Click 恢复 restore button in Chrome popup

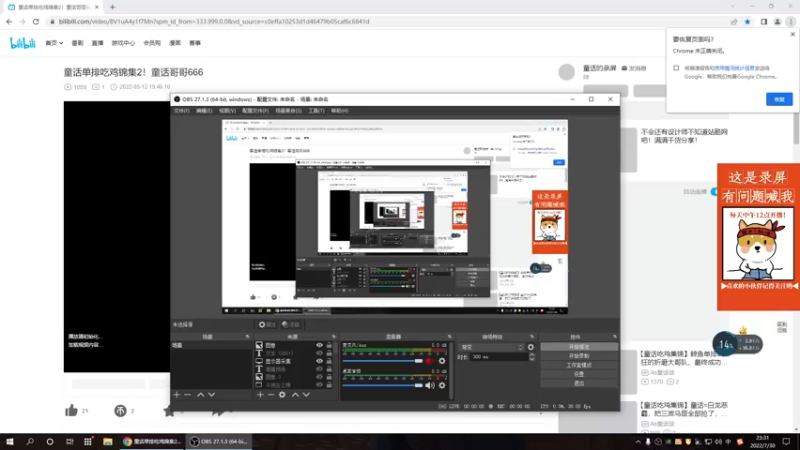click(779, 99)
